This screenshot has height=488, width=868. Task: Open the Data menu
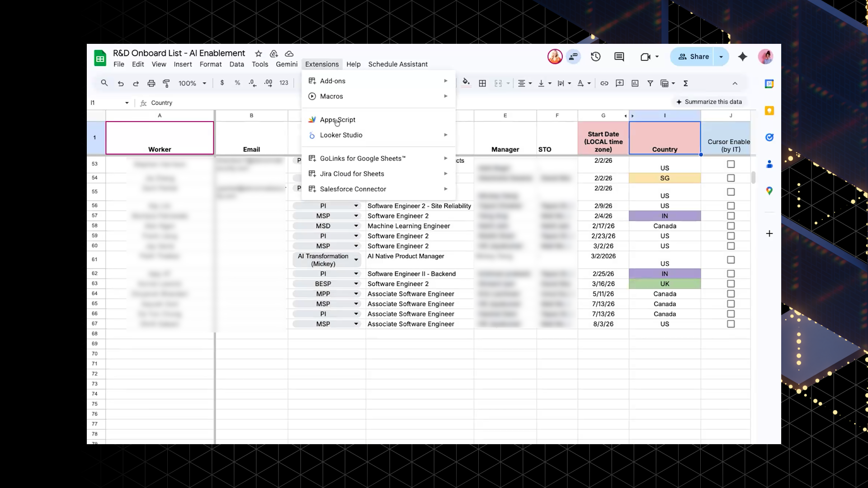pos(236,64)
